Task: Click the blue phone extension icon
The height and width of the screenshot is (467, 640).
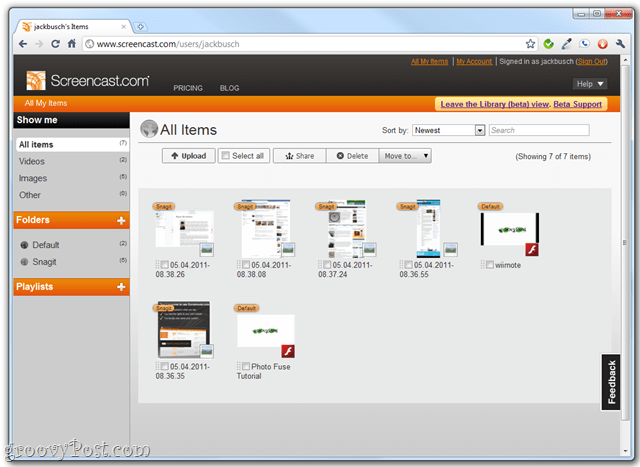Action: pyautogui.click(x=584, y=44)
